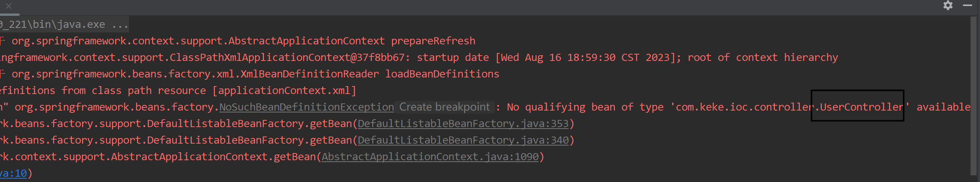The height and width of the screenshot is (182, 980).
Task: Click the ClassPathXmlApplicationContext@37f8bb67 text
Action: (287, 58)
